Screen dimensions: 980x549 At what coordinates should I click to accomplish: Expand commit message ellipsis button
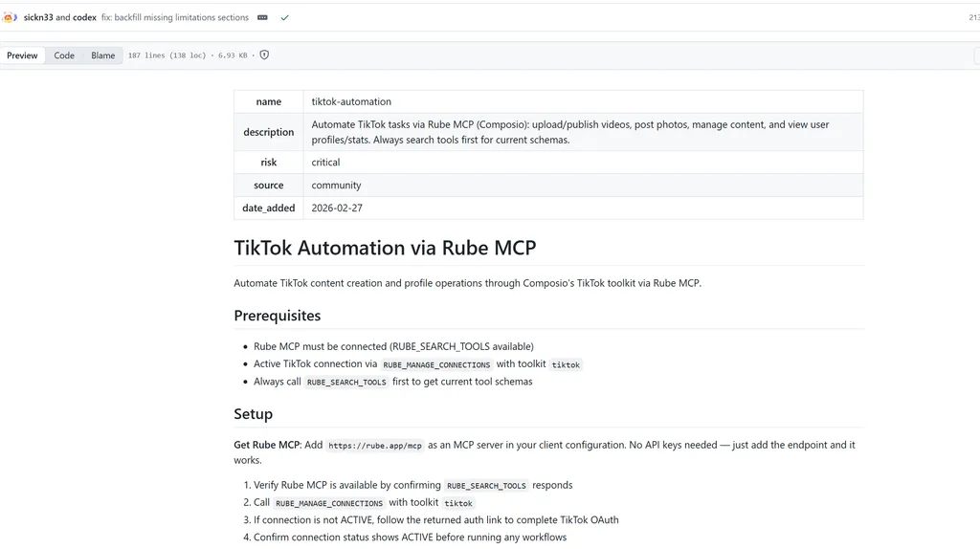point(262,17)
